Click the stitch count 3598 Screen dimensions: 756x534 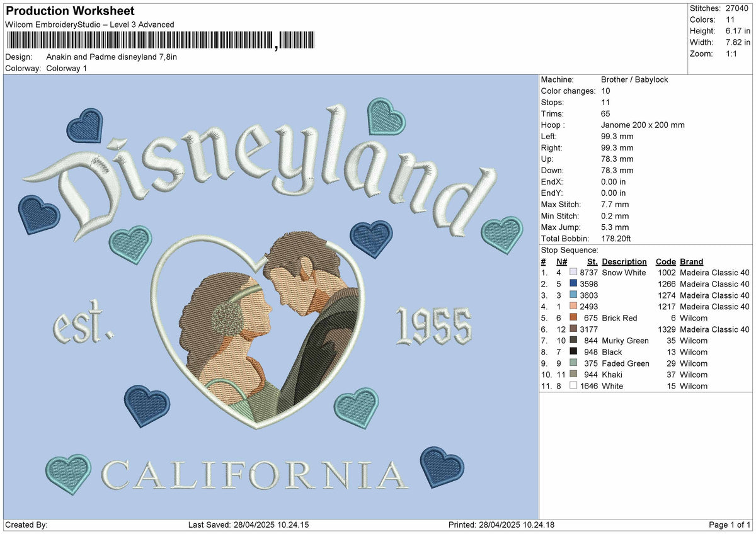tap(588, 284)
